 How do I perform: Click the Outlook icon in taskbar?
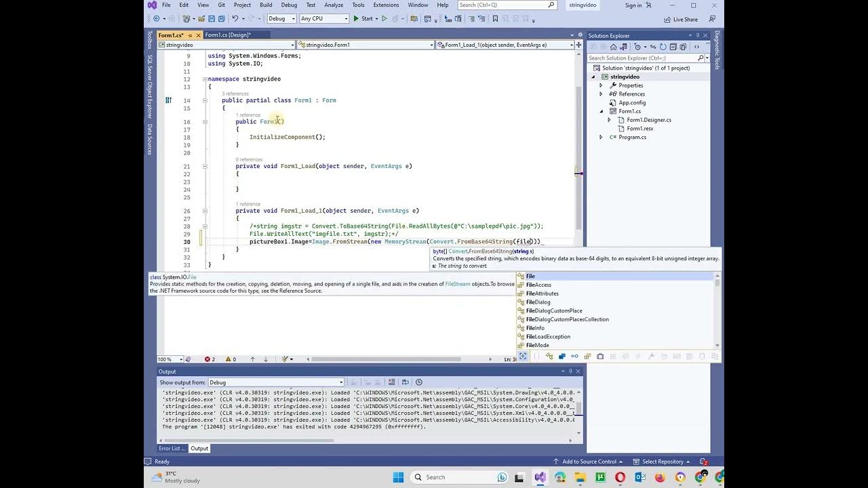(x=639, y=477)
